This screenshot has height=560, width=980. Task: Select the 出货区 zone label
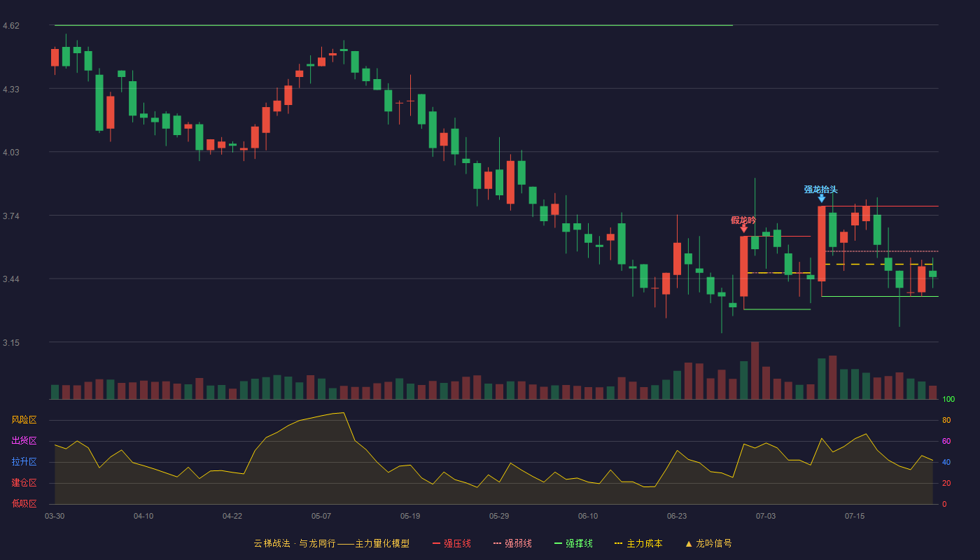coord(24,441)
